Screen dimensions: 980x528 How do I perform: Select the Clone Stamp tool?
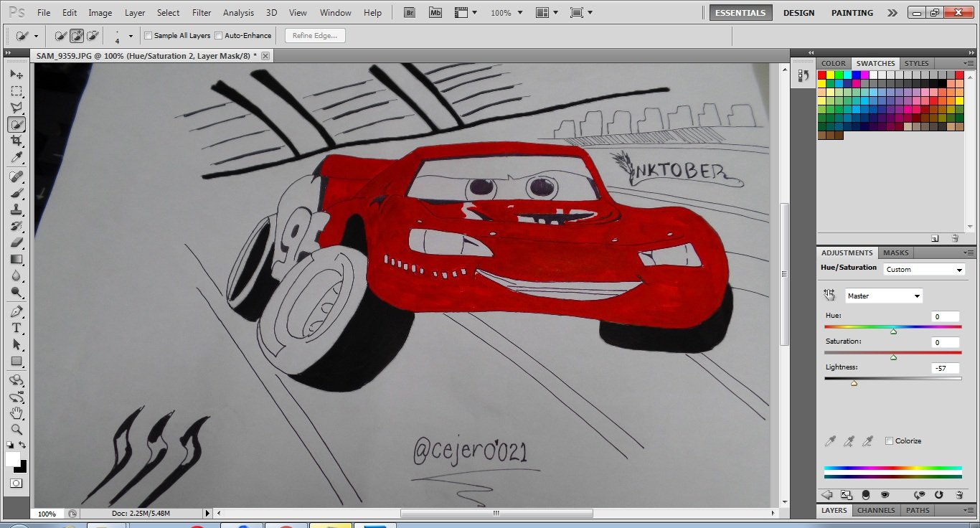point(17,210)
